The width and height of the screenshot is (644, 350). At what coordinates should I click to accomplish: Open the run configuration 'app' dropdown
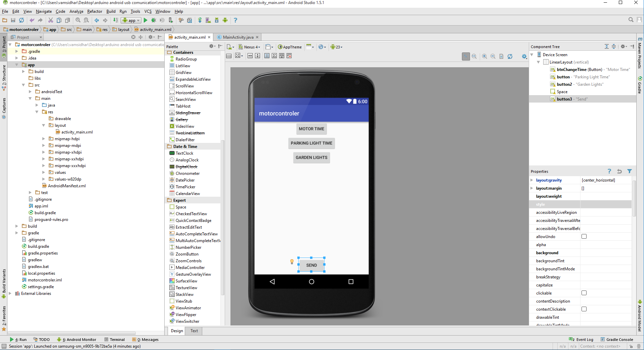[x=131, y=20]
